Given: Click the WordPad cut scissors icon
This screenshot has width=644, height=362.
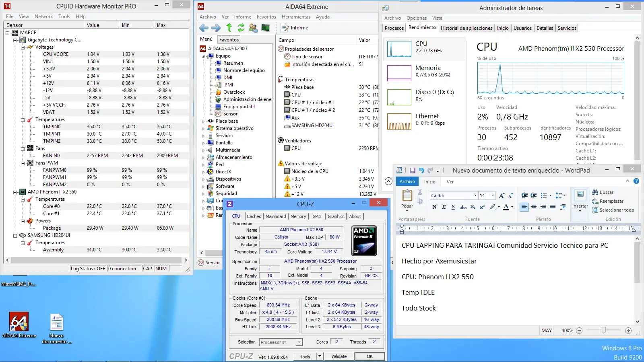Looking at the screenshot, I should click(420, 192).
